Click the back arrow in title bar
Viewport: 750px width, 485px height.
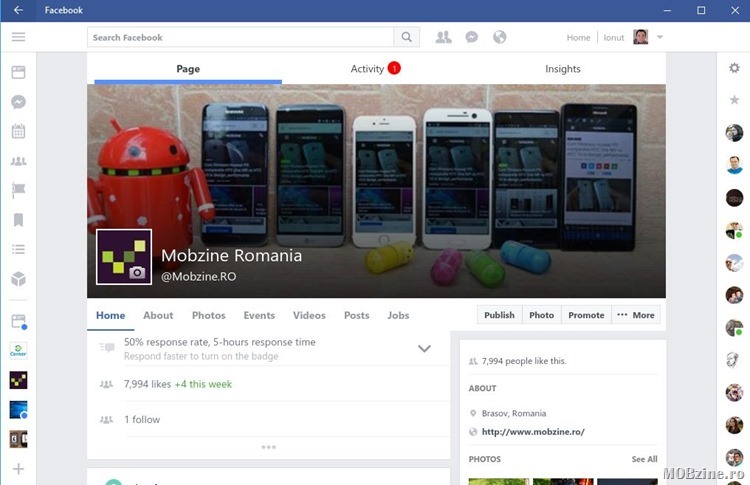[x=18, y=10]
